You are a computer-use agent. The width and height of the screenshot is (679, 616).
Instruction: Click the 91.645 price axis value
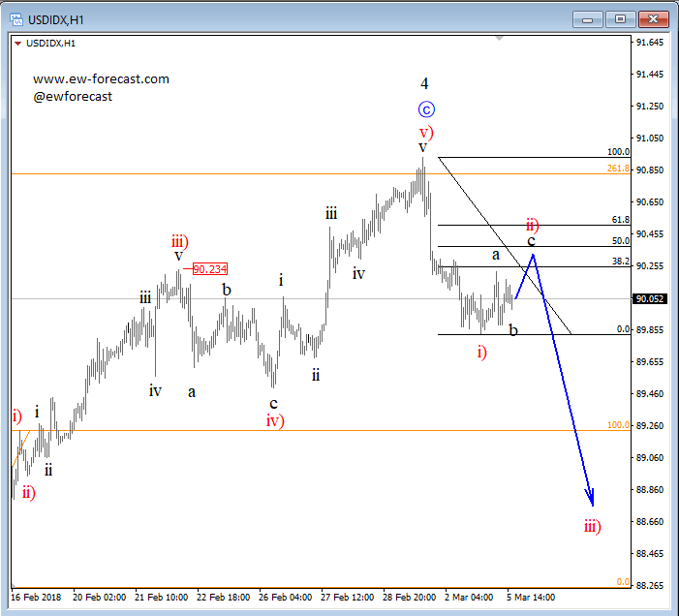[650, 43]
